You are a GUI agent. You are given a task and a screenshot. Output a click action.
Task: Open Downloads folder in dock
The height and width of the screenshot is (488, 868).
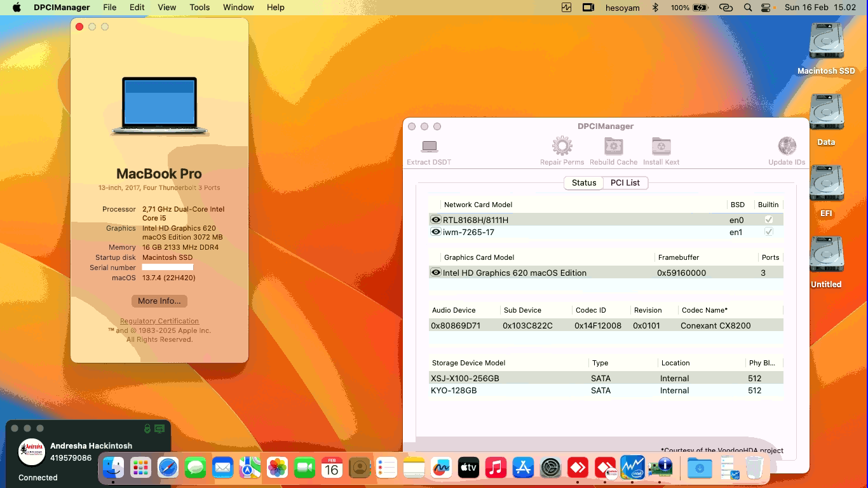700,468
